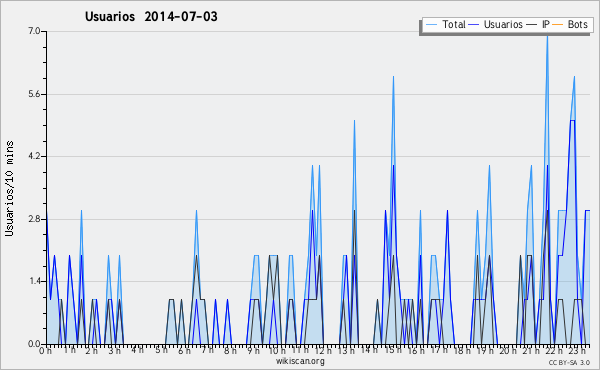Click the '4 h' x-axis label
This screenshot has width=600, height=370.
point(137,350)
